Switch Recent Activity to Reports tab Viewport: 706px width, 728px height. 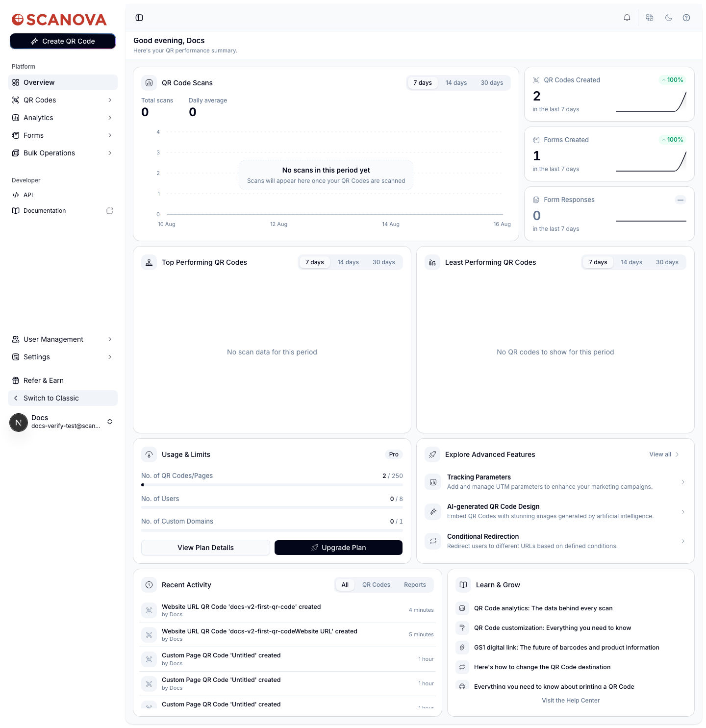tap(415, 585)
